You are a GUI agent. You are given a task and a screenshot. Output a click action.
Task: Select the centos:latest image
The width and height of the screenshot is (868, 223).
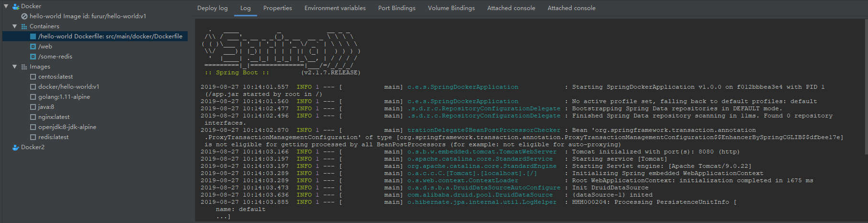pyautogui.click(x=56, y=77)
